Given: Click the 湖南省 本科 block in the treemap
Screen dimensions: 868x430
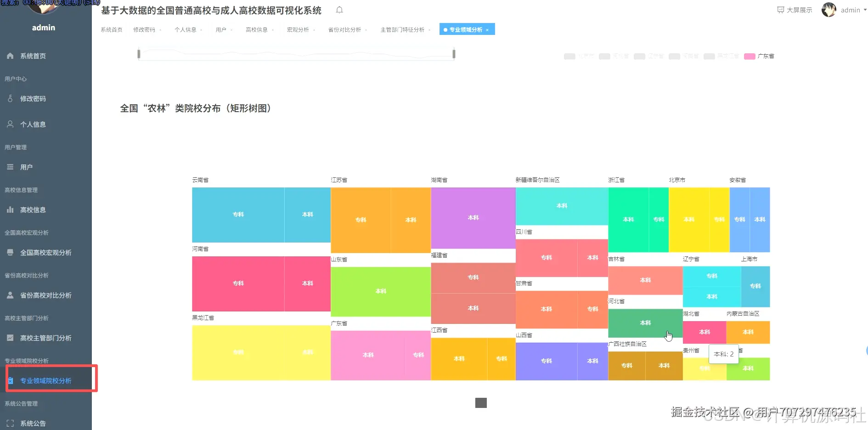Looking at the screenshot, I should (473, 217).
